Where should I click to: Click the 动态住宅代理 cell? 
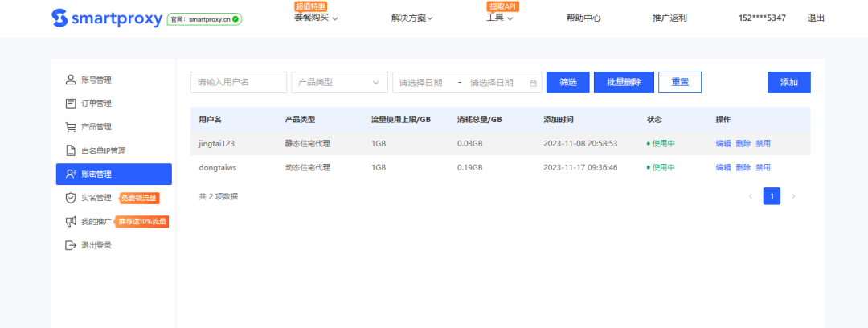coord(307,167)
